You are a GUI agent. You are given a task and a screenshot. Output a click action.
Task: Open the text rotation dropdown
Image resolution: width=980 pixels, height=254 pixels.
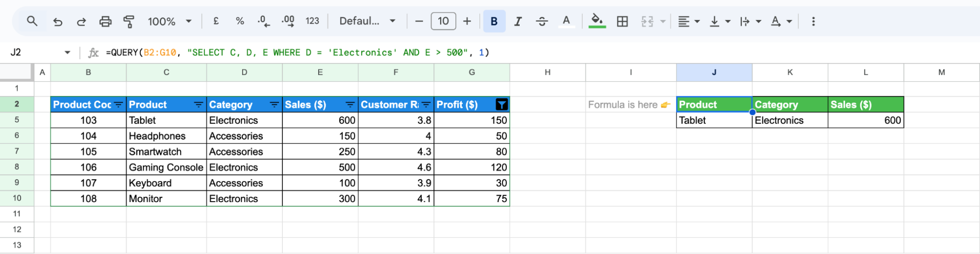point(781,21)
